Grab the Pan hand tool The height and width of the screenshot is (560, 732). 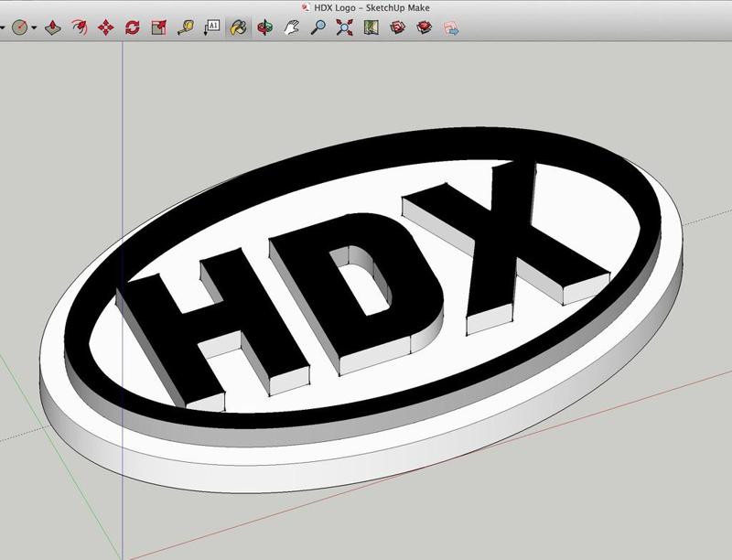click(x=291, y=27)
